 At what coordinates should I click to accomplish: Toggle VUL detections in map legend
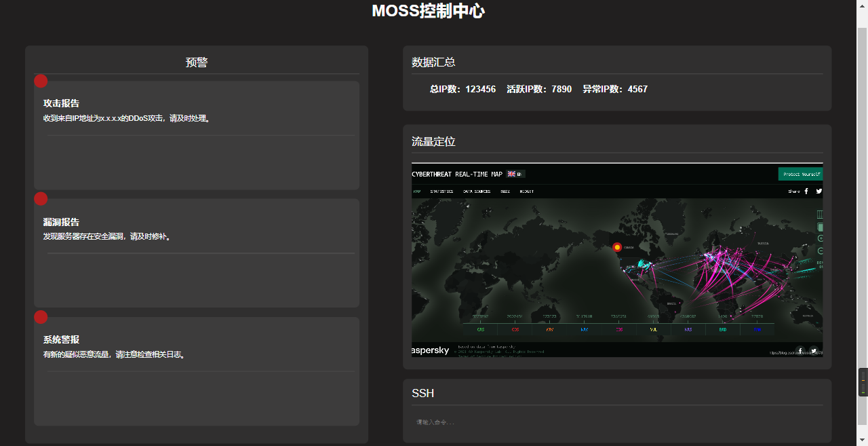(654, 329)
